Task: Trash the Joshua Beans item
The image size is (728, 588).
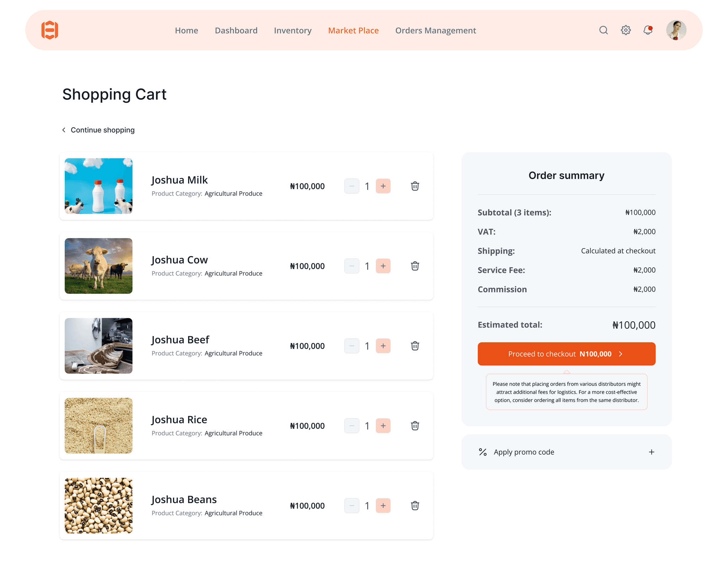Action: tap(415, 506)
